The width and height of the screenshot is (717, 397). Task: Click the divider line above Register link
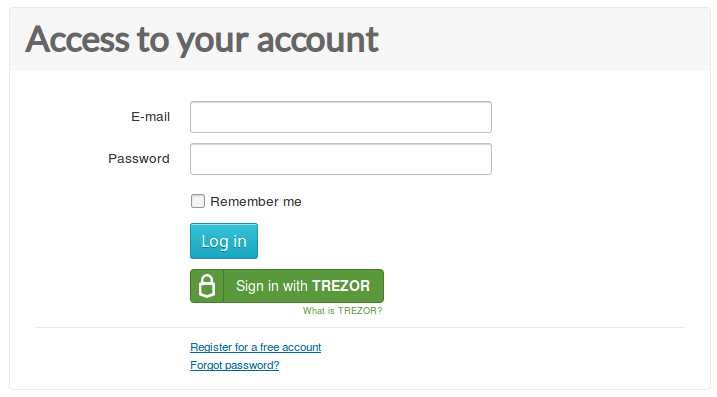[x=360, y=327]
